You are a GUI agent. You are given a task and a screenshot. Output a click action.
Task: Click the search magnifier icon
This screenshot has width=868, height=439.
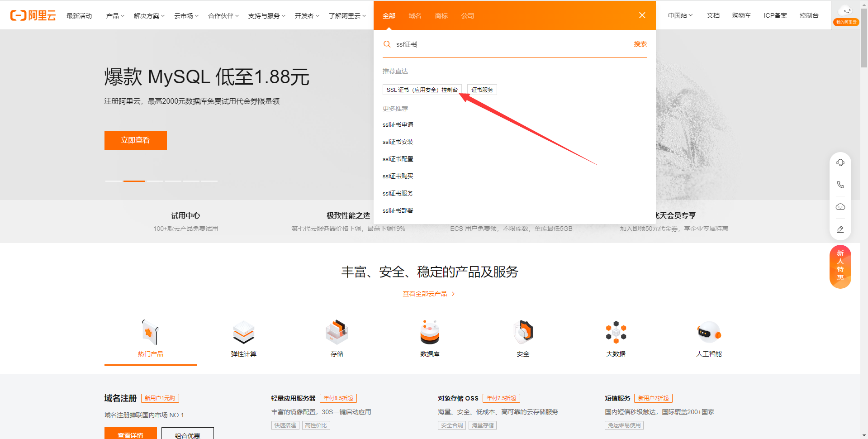387,44
